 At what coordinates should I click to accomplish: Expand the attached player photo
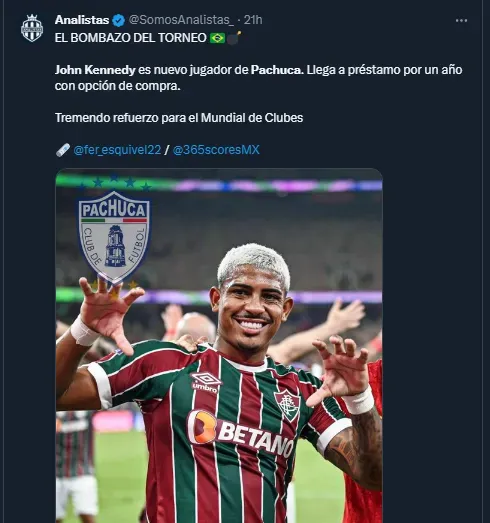coord(219,346)
